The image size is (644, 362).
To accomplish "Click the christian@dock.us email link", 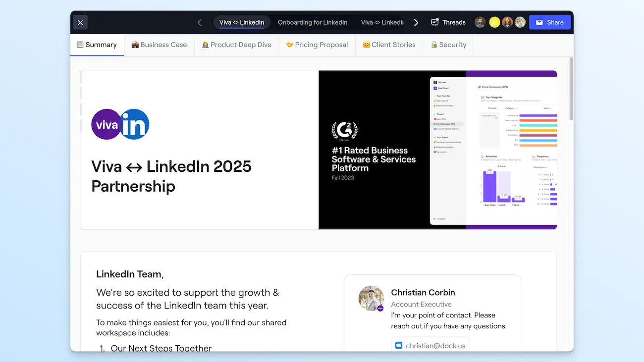I will tap(435, 346).
